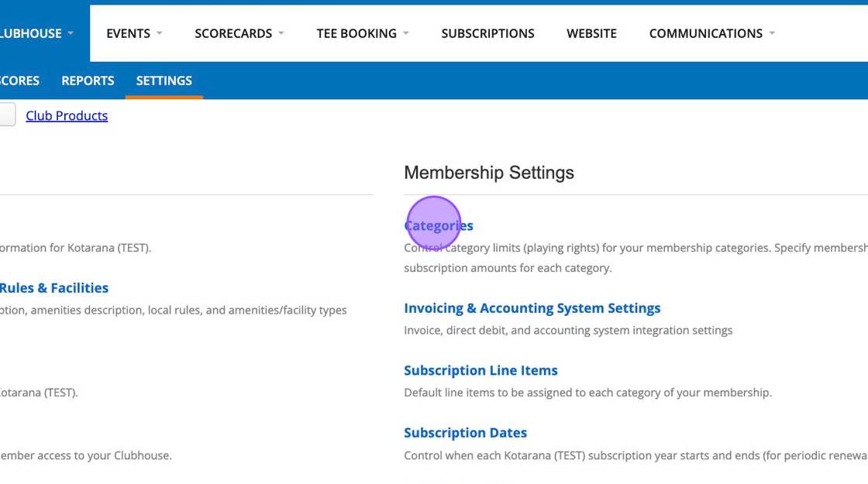Switch to the Scores tab
The height and width of the screenshot is (484, 868).
[19, 81]
